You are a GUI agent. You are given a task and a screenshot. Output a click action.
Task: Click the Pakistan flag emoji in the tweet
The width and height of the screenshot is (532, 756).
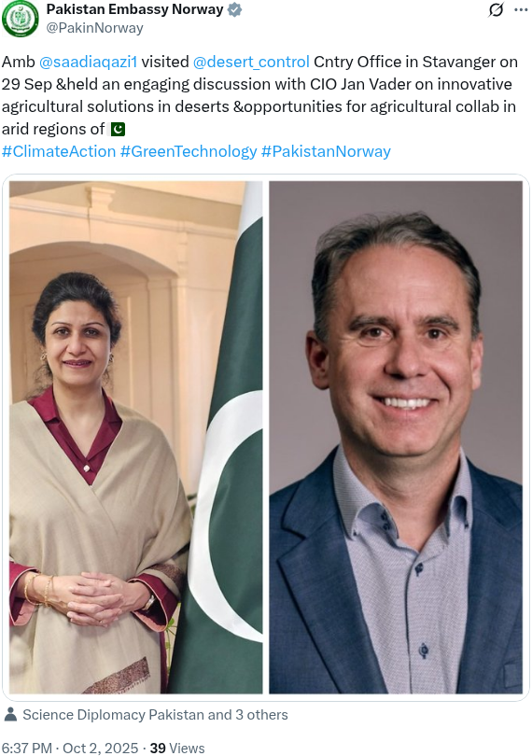(x=119, y=129)
